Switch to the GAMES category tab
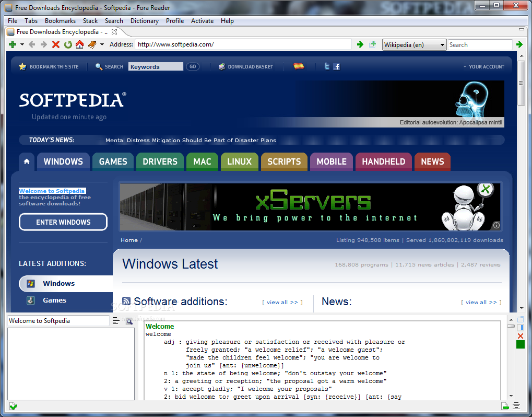Screen dimensions: 532x417 click(113, 161)
